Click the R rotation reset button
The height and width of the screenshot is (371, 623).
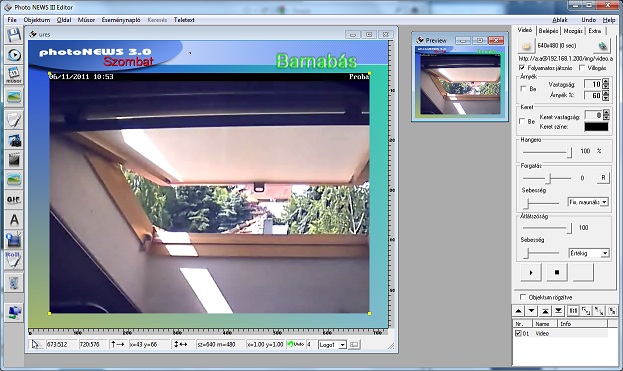pyautogui.click(x=603, y=178)
